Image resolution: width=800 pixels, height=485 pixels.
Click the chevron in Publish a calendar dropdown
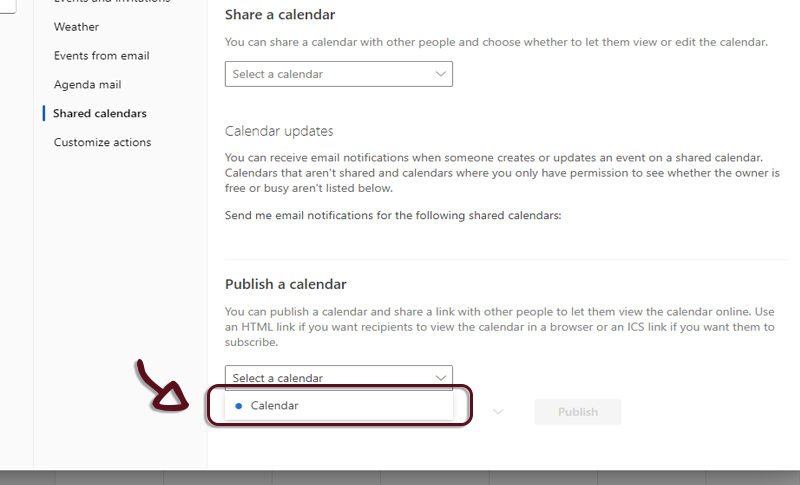coord(441,377)
